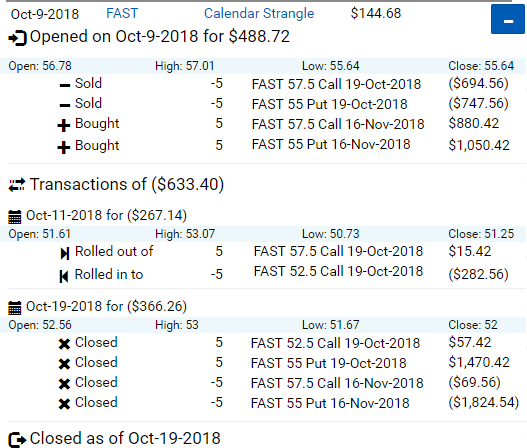The width and height of the screenshot is (527, 448).
Task: Click the plus icon beside Bought 55 Put
Action: [64, 147]
